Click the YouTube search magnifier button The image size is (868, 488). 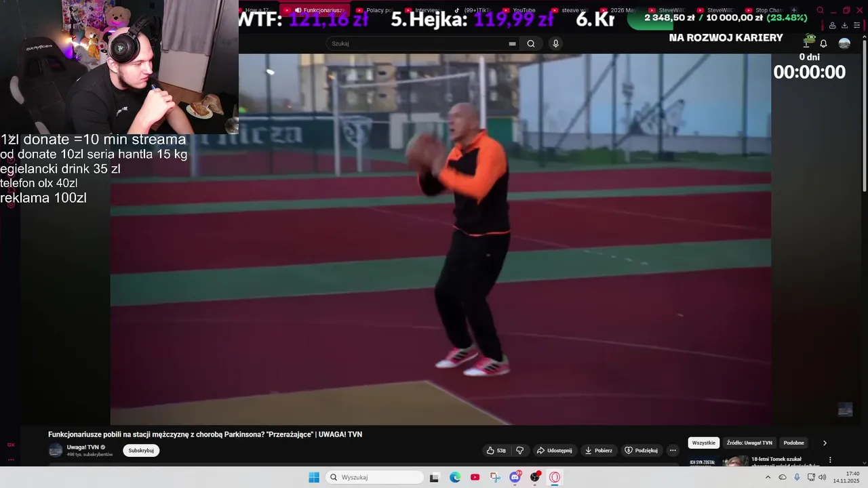pyautogui.click(x=531, y=43)
